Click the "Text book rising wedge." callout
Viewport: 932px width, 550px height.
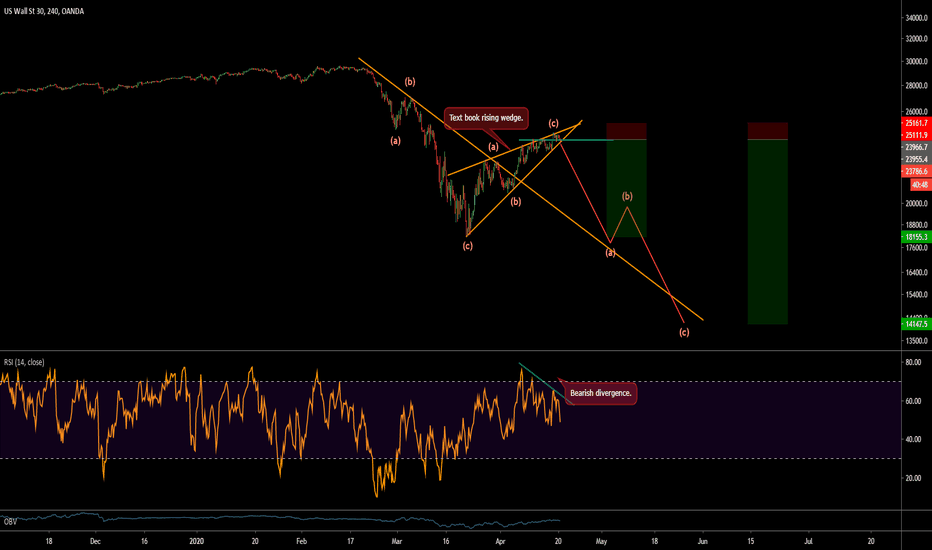tap(486, 118)
